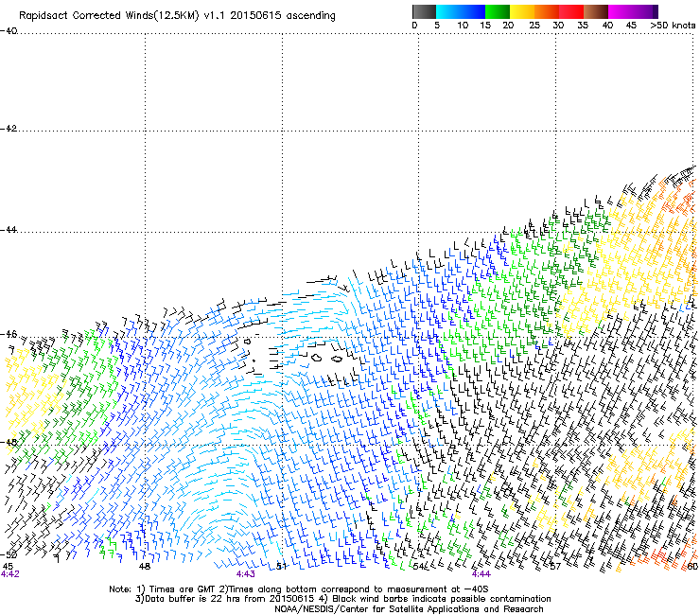Viewport: 700px width, 615px height.
Task: Click the yellow 20-25 knots legend color
Action: tap(521, 11)
